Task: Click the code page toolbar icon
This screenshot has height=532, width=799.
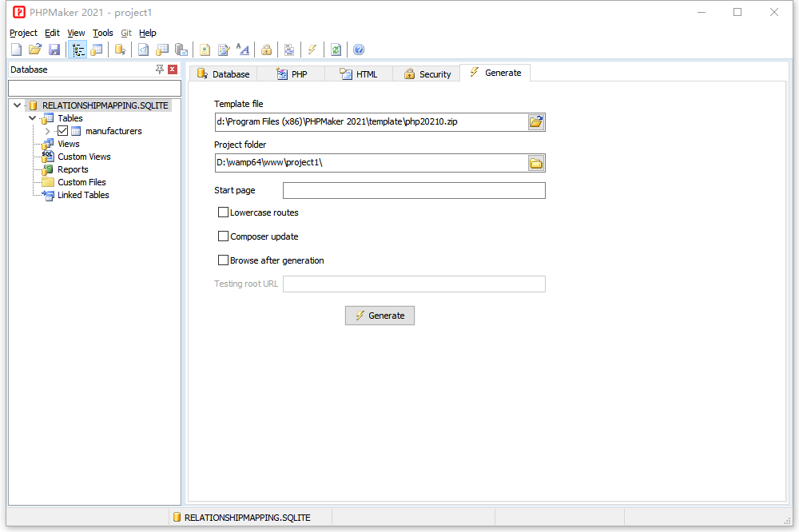Action: (144, 50)
